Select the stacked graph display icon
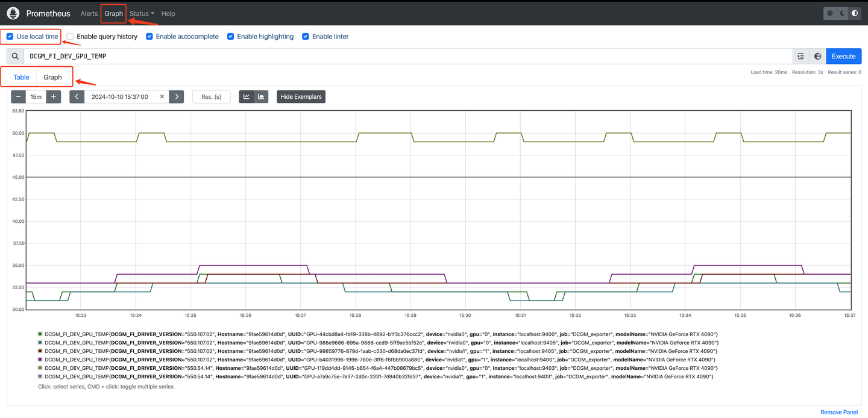868x418 pixels. tap(261, 96)
